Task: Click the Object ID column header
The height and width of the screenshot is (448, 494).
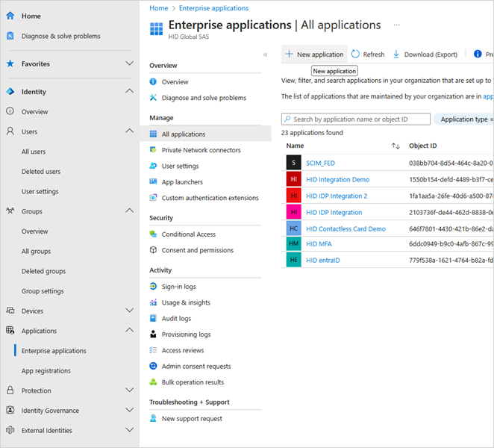Action: (x=423, y=146)
